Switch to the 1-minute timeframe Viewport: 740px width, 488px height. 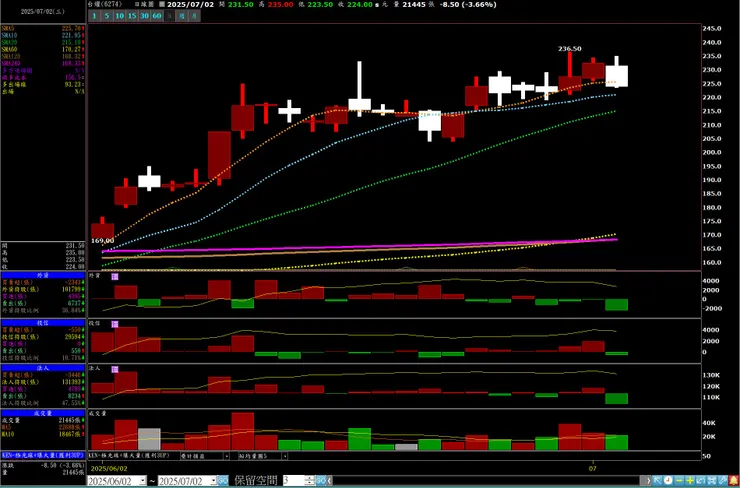click(94, 16)
